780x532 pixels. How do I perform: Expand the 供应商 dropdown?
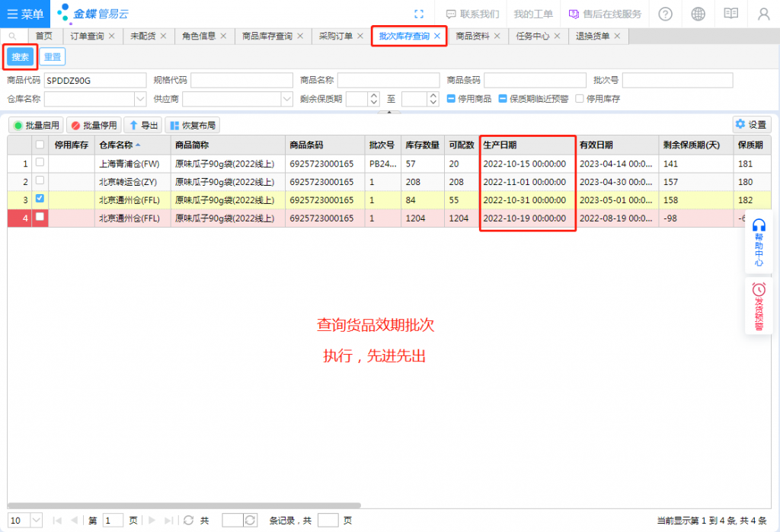coord(286,99)
